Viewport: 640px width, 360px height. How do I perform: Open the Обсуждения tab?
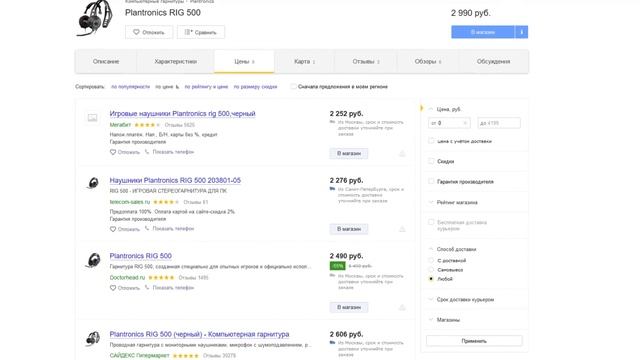coord(493,62)
